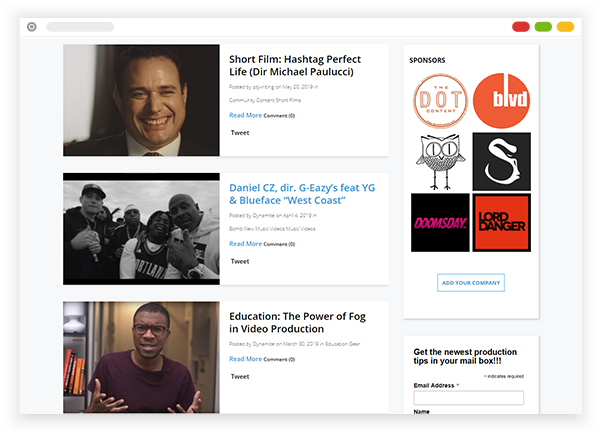Click the green dot in browser bar
The image size is (600, 437).
543,27
